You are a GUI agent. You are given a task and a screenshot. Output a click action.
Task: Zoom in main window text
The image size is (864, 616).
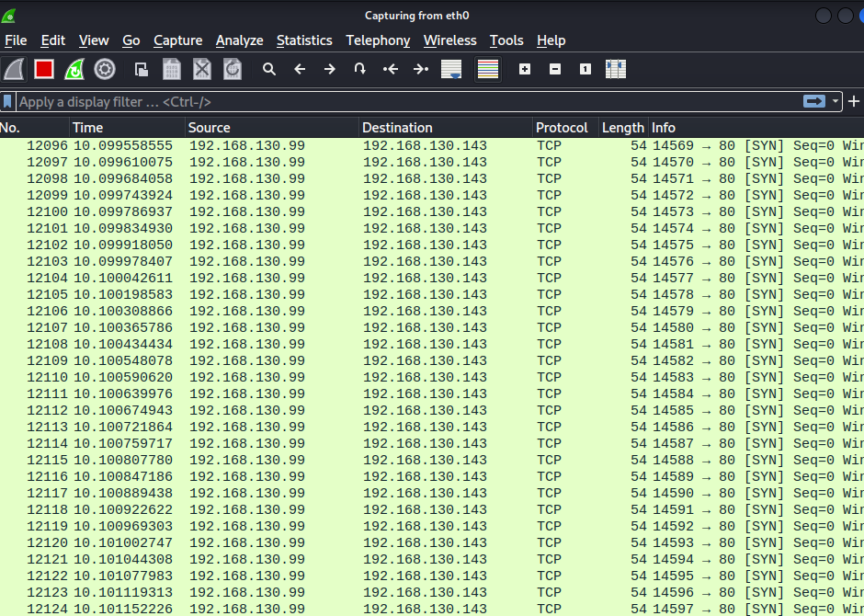pyautogui.click(x=525, y=70)
